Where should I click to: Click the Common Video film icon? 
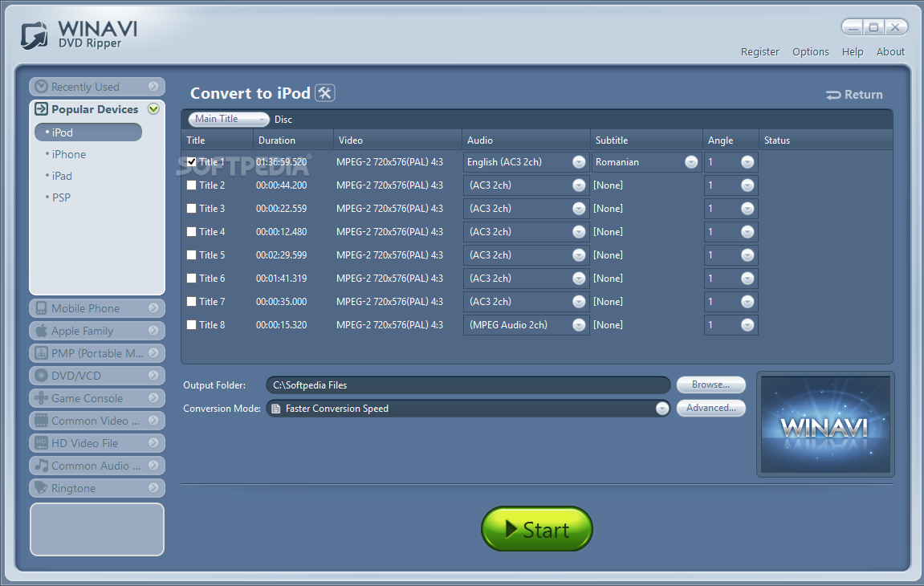click(x=41, y=421)
